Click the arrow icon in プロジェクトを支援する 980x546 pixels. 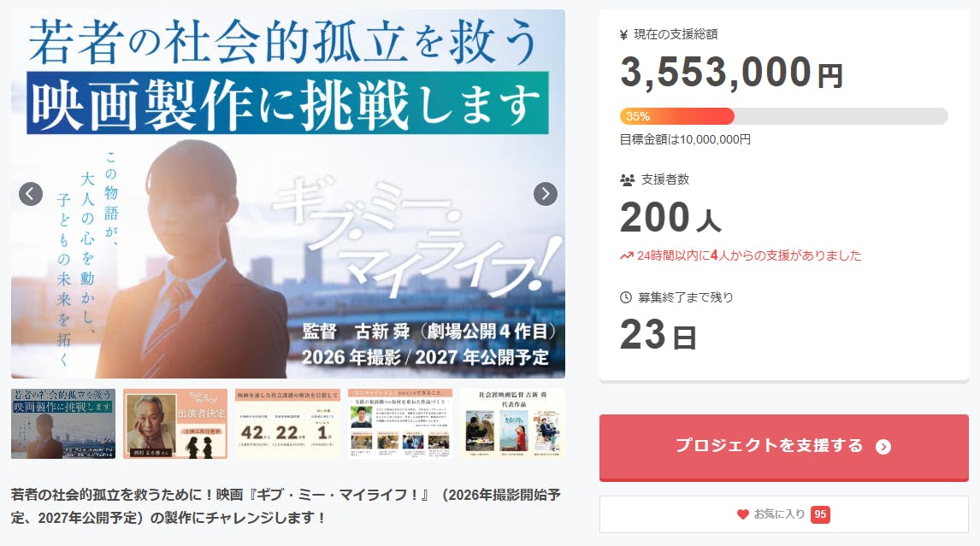(x=883, y=447)
